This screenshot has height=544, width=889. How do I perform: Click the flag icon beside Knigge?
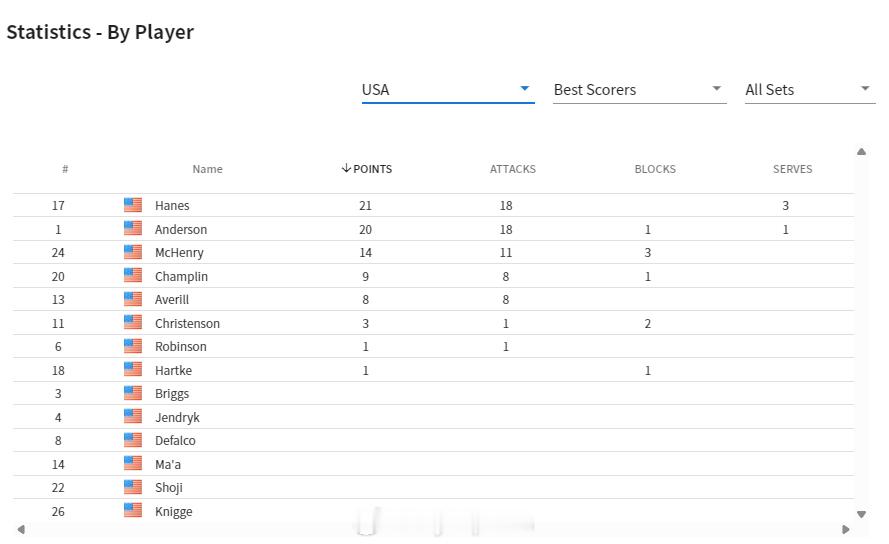[x=133, y=511]
